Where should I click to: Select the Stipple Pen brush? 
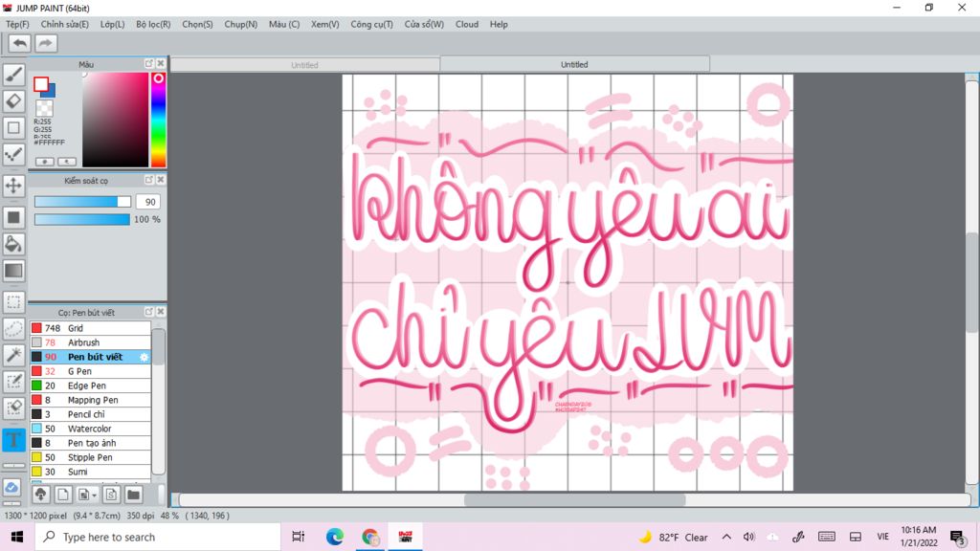coord(91,457)
